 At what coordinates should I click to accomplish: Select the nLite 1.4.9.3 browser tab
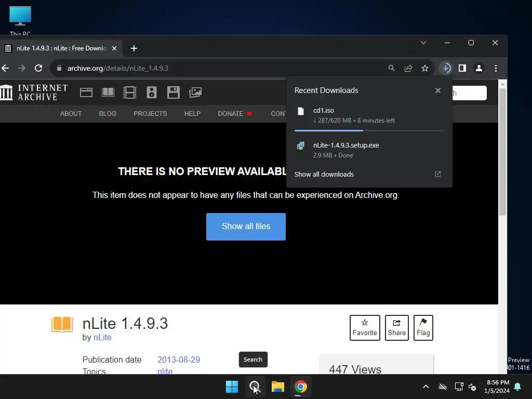pos(61,48)
